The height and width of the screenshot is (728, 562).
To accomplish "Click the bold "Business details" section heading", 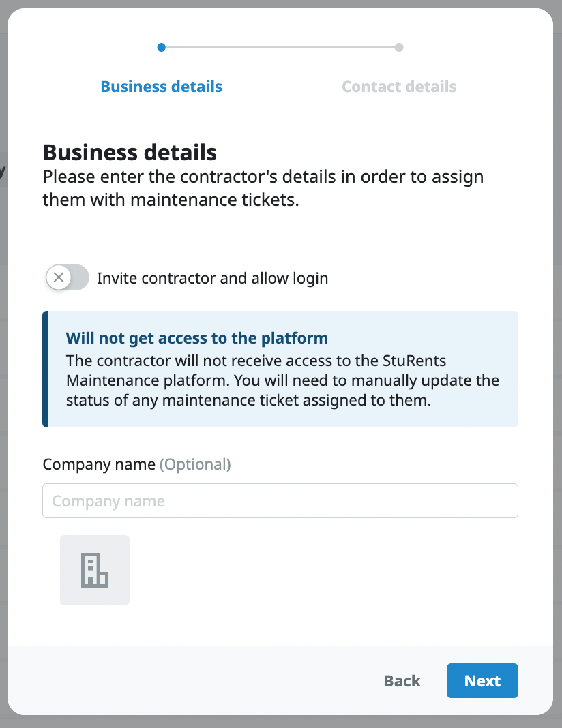I will 130,151.
